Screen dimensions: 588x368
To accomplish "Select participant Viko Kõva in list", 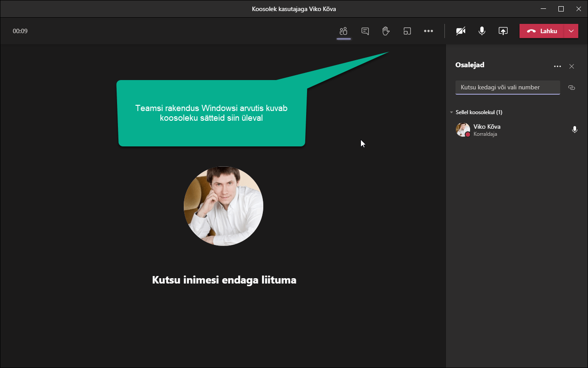I will [517, 130].
